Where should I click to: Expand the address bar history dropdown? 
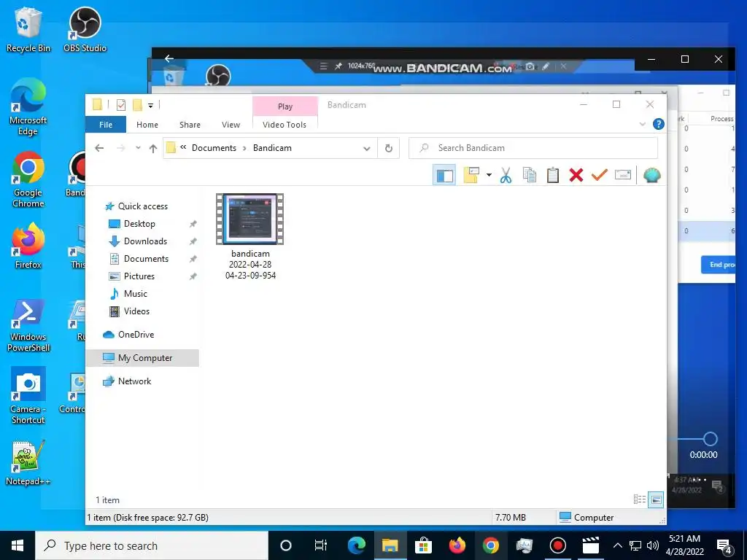click(x=367, y=148)
